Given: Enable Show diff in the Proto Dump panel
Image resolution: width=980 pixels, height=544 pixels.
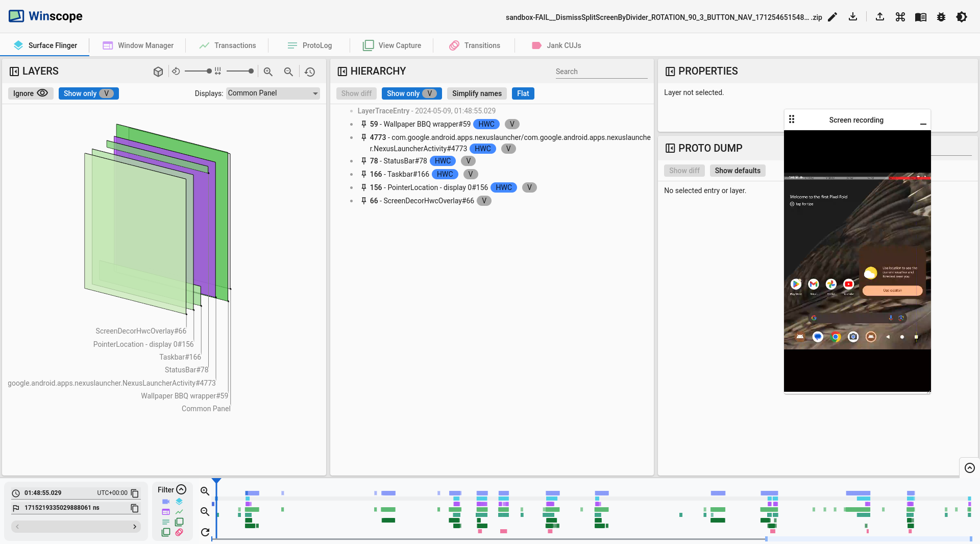Looking at the screenshot, I should (x=684, y=170).
